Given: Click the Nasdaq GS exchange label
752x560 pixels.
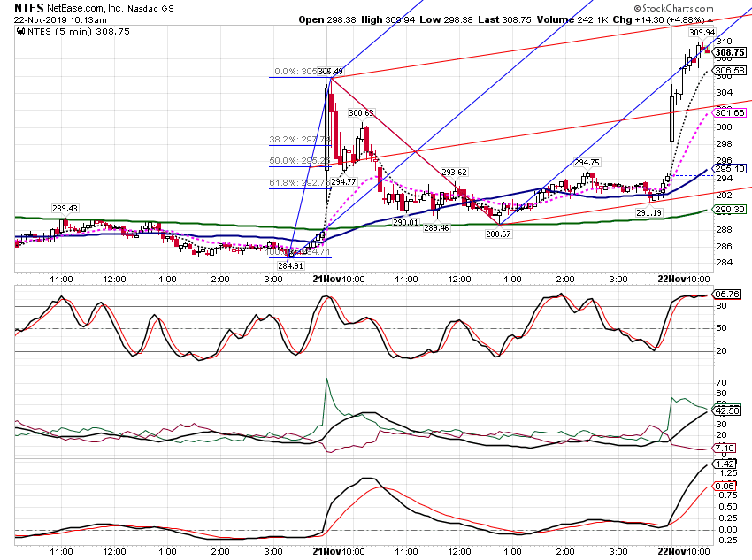Looking at the screenshot, I should (x=150, y=9).
